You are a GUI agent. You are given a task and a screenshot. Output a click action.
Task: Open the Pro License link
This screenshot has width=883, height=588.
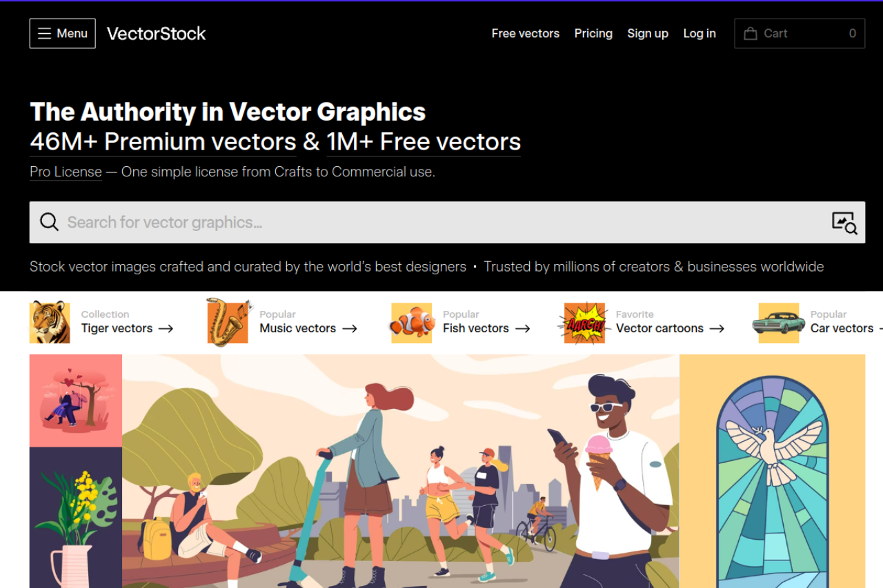[66, 172]
